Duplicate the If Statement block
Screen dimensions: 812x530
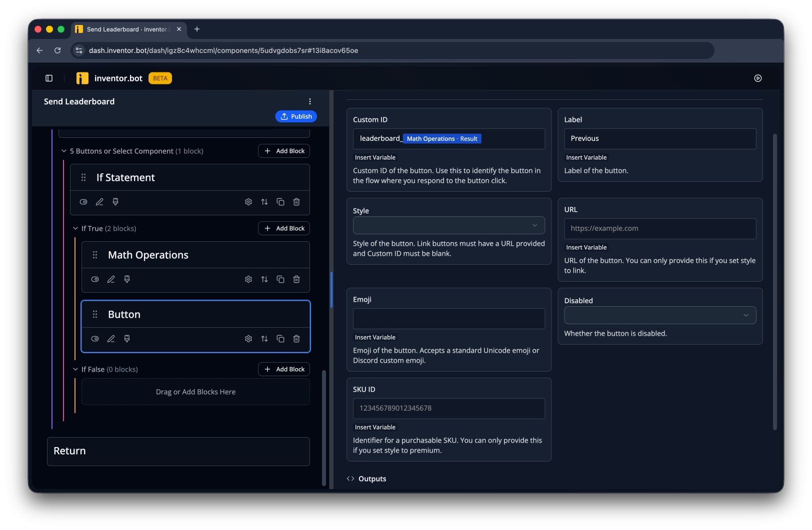coord(280,202)
